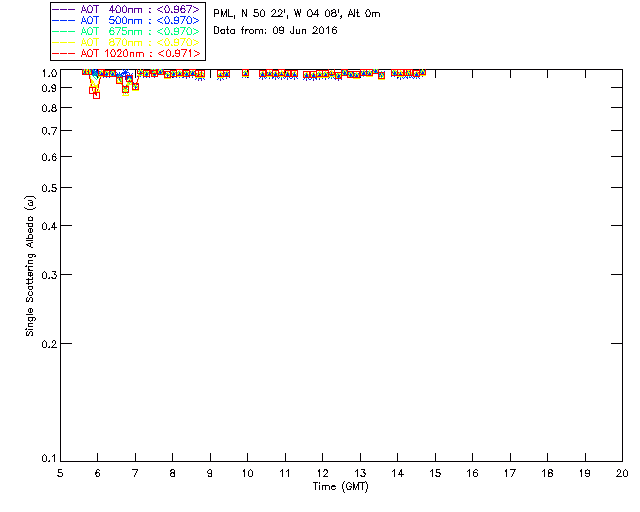Click the red dashed line sample for 1020nm

pyautogui.click(x=64, y=53)
